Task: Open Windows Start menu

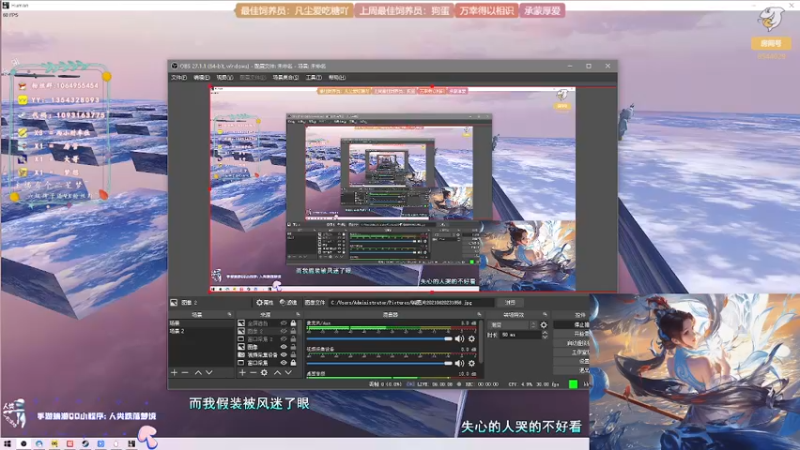Action: [x=7, y=444]
